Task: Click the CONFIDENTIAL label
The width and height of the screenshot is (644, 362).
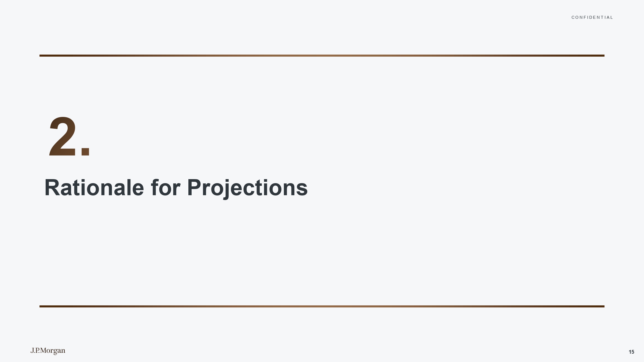Action: pos(592,17)
